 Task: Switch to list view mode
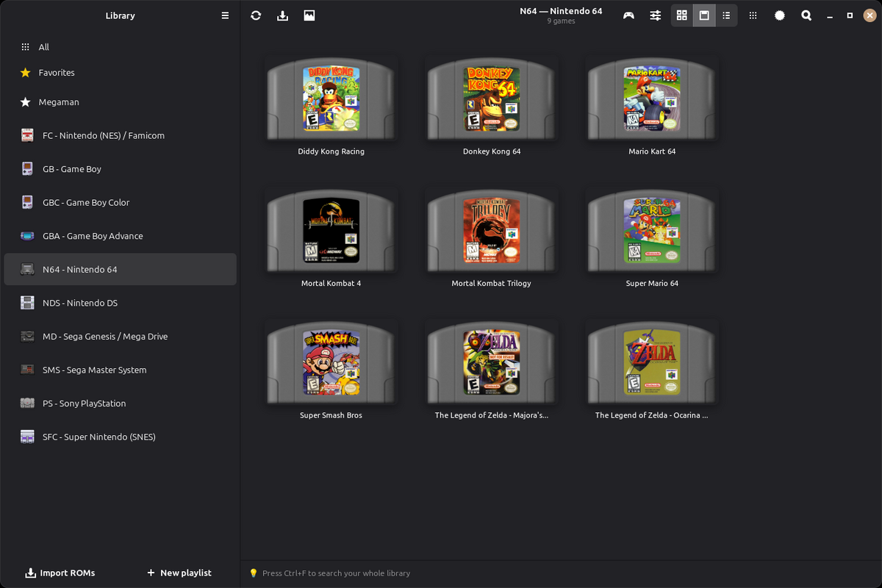(x=726, y=15)
